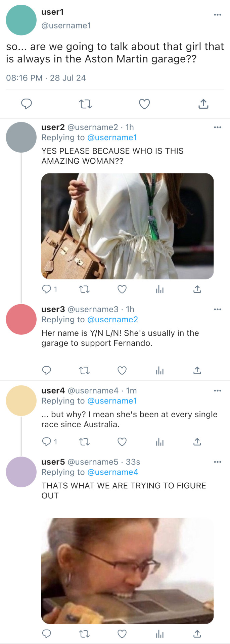
Task: Share user1's main tweet
Action: pos(203,104)
